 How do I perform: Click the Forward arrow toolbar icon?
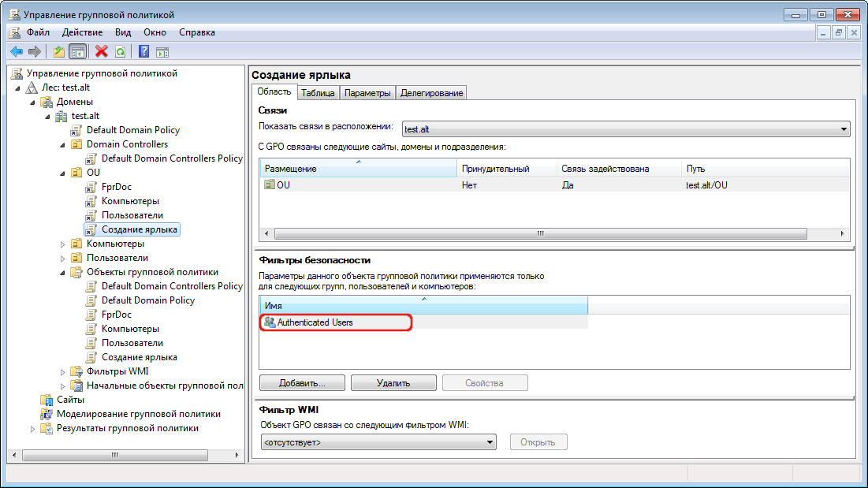[35, 51]
